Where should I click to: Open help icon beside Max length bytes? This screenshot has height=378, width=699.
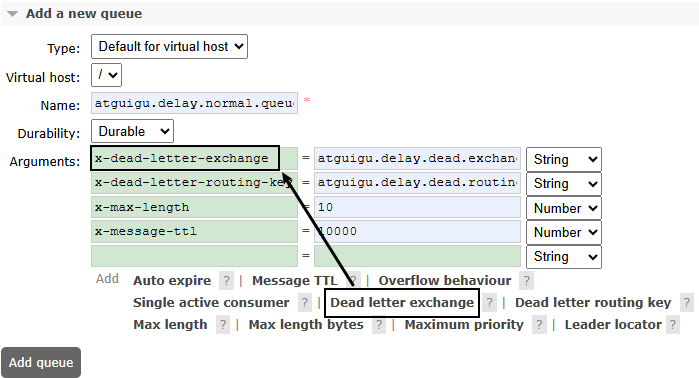pyautogui.click(x=379, y=325)
